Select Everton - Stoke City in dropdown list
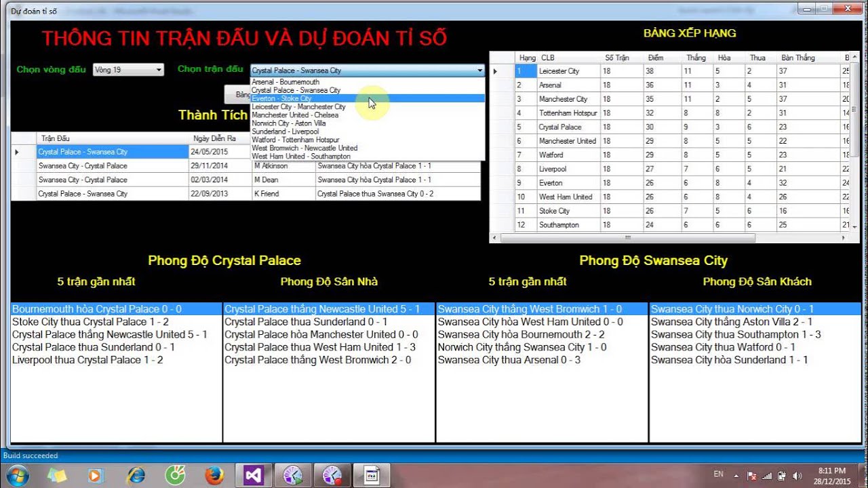The height and width of the screenshot is (488, 868). (368, 98)
